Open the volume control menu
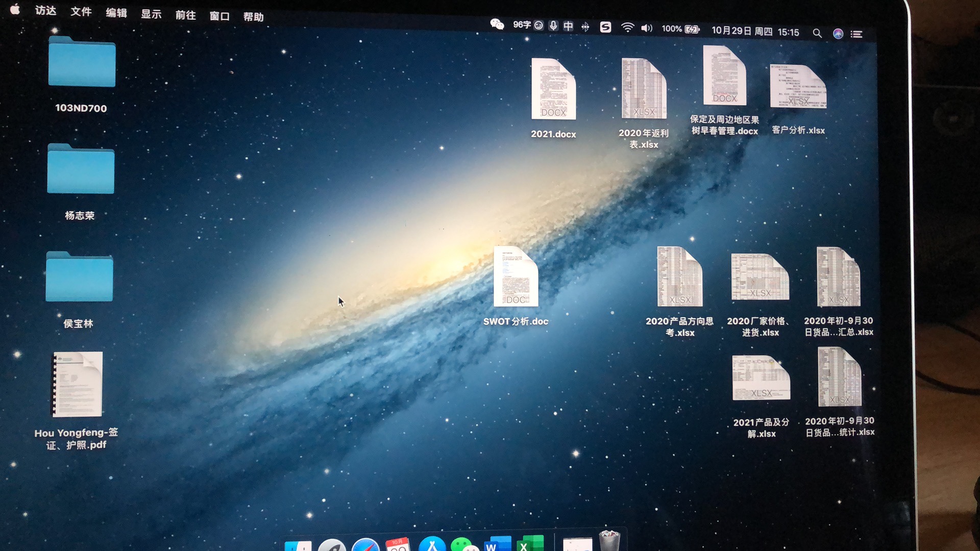Viewport: 980px width, 551px height. (646, 28)
